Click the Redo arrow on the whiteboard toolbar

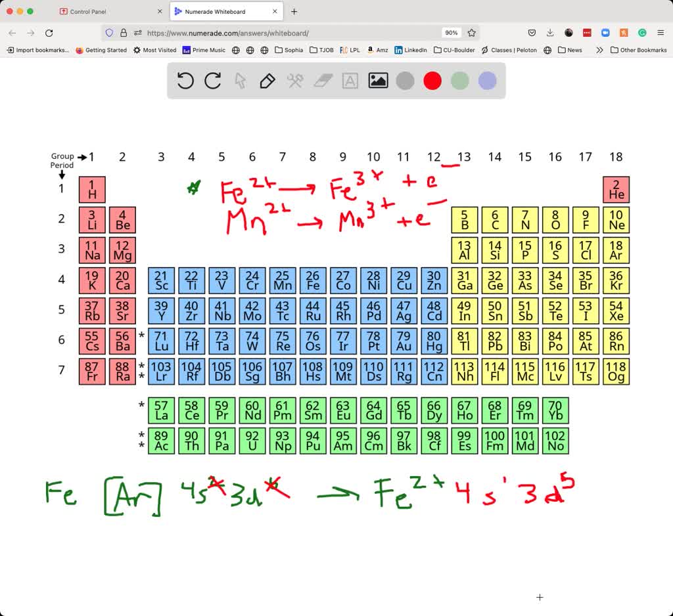pyautogui.click(x=212, y=80)
